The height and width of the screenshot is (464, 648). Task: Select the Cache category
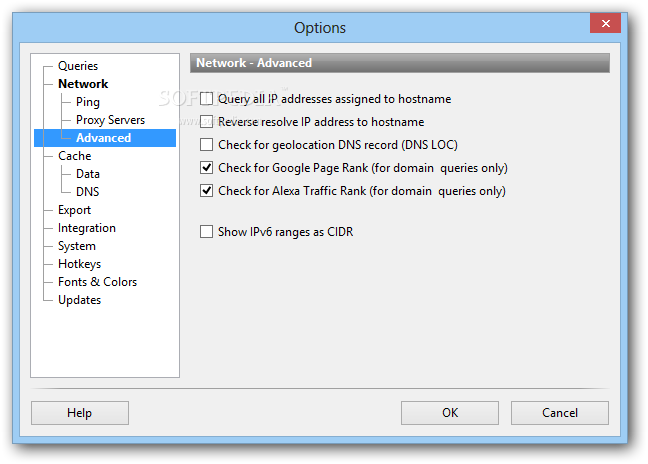pyautogui.click(x=74, y=156)
